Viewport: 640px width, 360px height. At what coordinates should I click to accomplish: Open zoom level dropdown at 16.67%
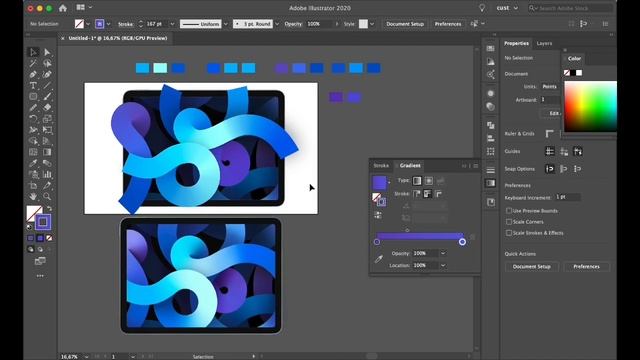coord(86,357)
